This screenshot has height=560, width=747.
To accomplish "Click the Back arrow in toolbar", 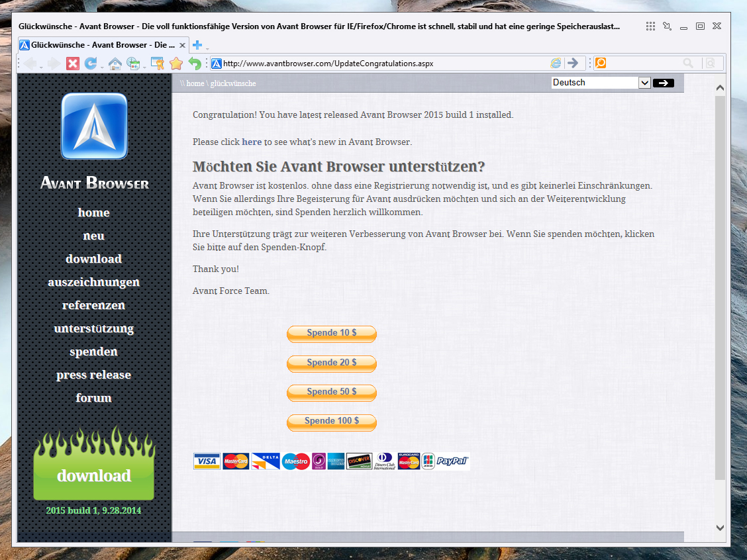I will pyautogui.click(x=30, y=64).
